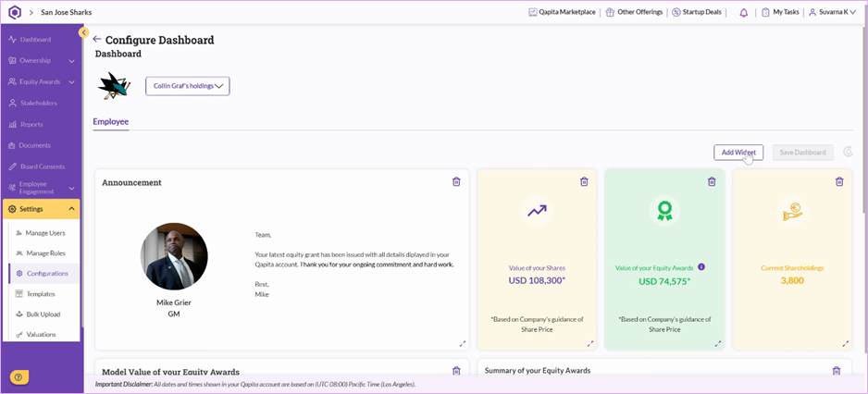Open the notifications bell

[743, 13]
